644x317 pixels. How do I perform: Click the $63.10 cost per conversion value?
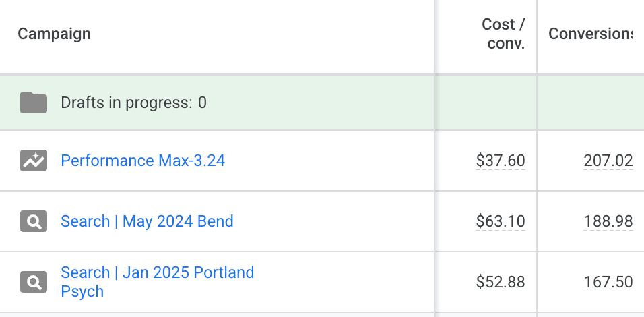pos(500,221)
